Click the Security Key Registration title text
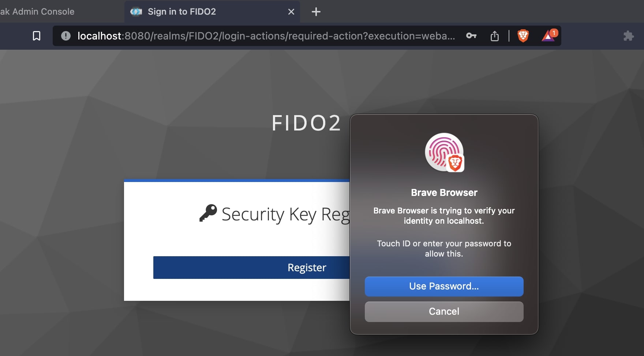The width and height of the screenshot is (644, 356). (285, 214)
